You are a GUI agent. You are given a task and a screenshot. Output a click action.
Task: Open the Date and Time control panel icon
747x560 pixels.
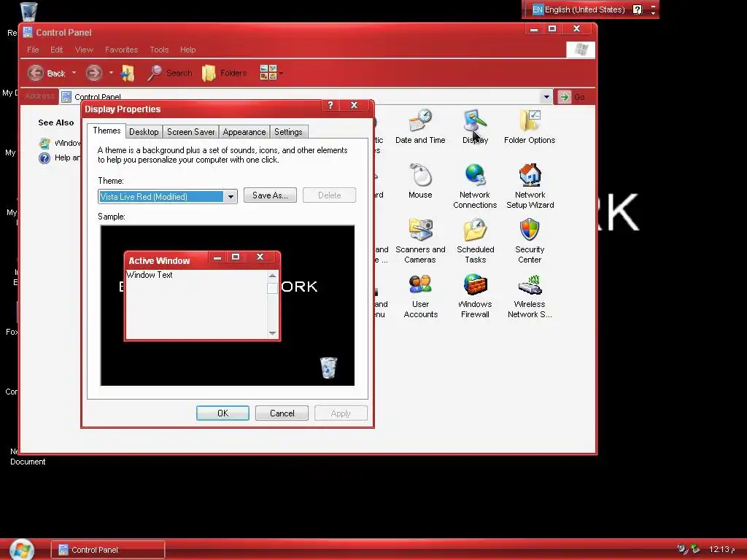pos(420,127)
